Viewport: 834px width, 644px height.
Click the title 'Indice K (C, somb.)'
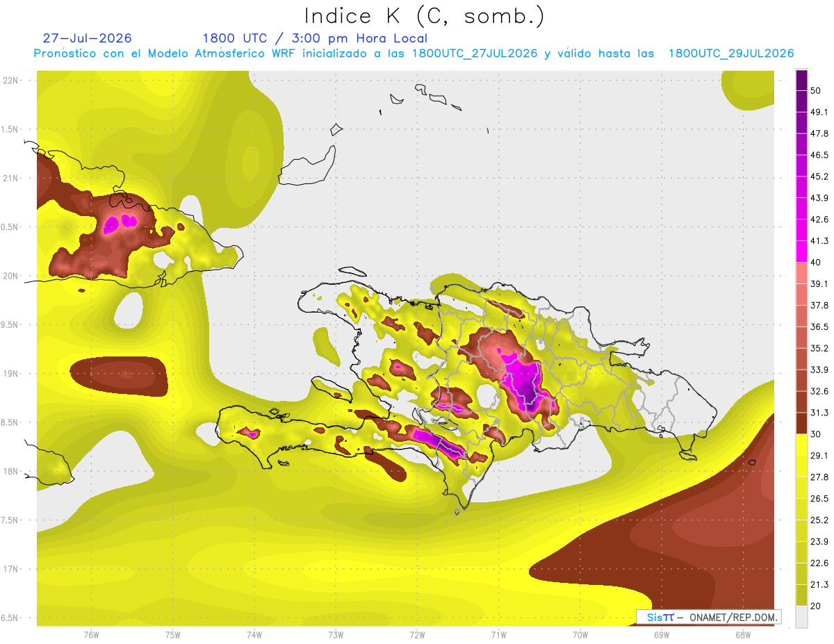(423, 16)
